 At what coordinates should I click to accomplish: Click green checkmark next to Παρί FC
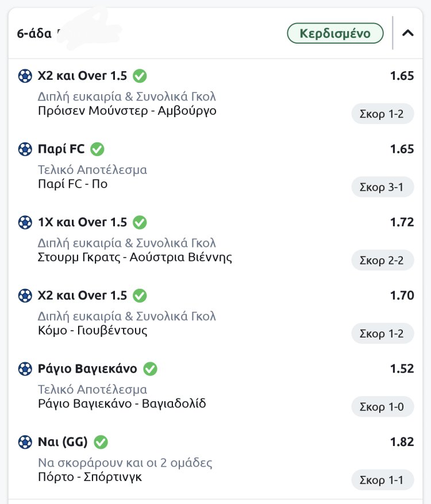coord(97,149)
